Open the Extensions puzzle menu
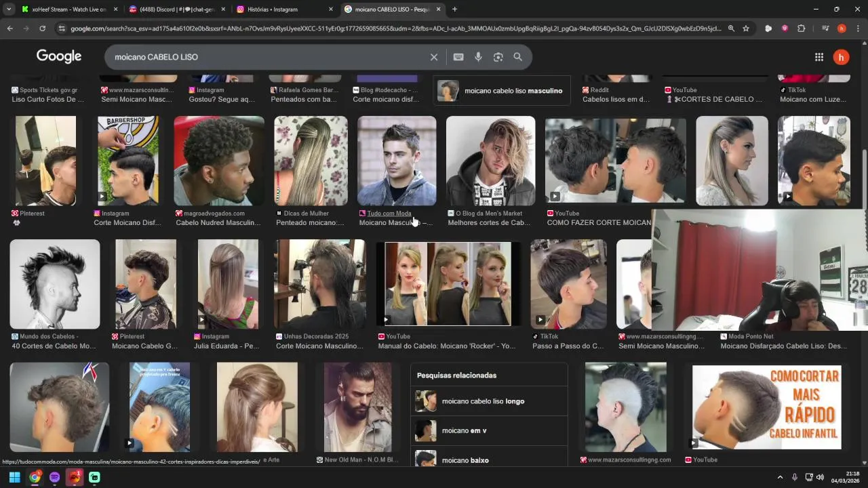Image resolution: width=868 pixels, height=488 pixels. click(802, 28)
